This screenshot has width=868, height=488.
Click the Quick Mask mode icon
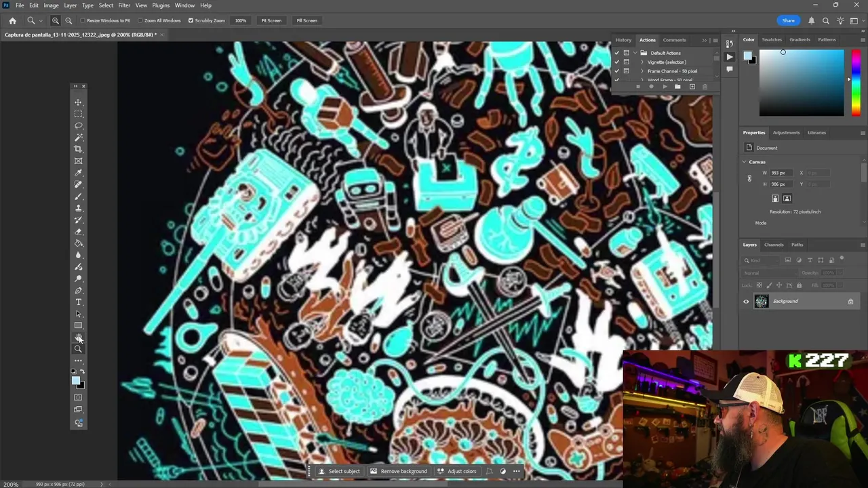click(x=78, y=397)
